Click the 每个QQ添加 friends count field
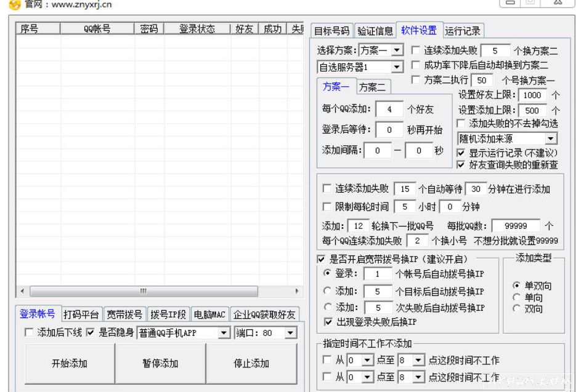The width and height of the screenshot is (576, 392). click(x=389, y=109)
